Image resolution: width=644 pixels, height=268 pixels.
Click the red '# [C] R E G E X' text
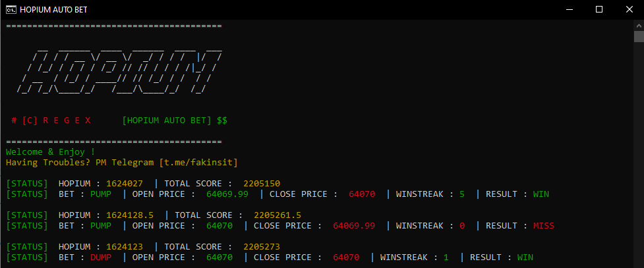click(x=51, y=121)
